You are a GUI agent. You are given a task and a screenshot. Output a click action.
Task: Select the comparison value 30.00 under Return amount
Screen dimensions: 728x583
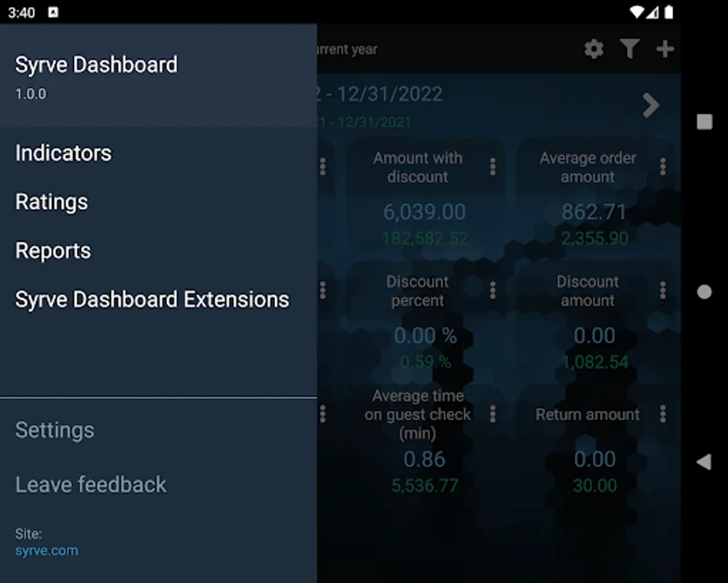click(595, 486)
